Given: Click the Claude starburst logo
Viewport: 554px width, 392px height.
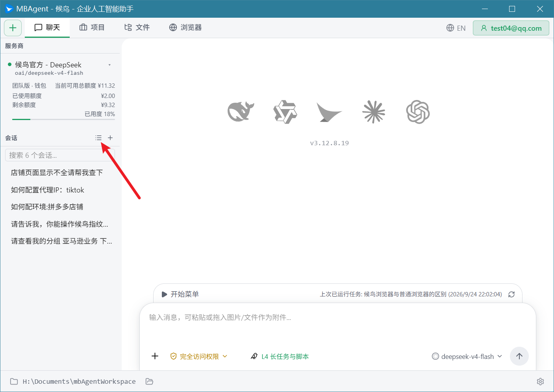Looking at the screenshot, I should pos(374,112).
